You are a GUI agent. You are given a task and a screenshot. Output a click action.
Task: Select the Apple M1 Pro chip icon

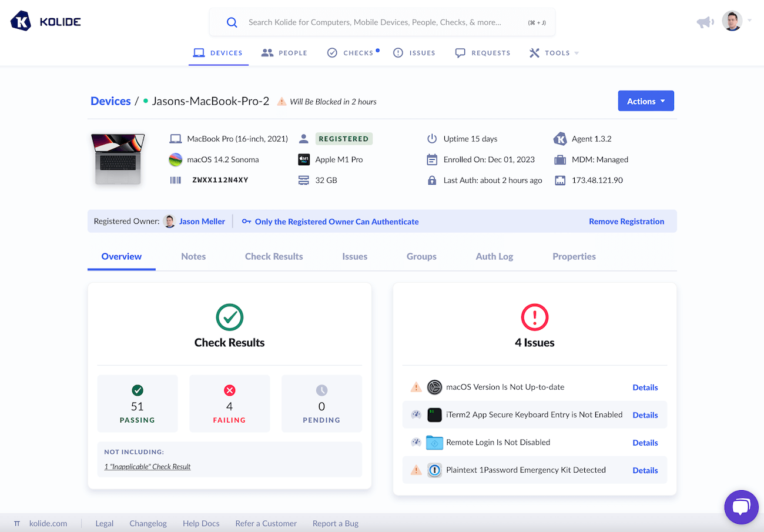tap(304, 159)
